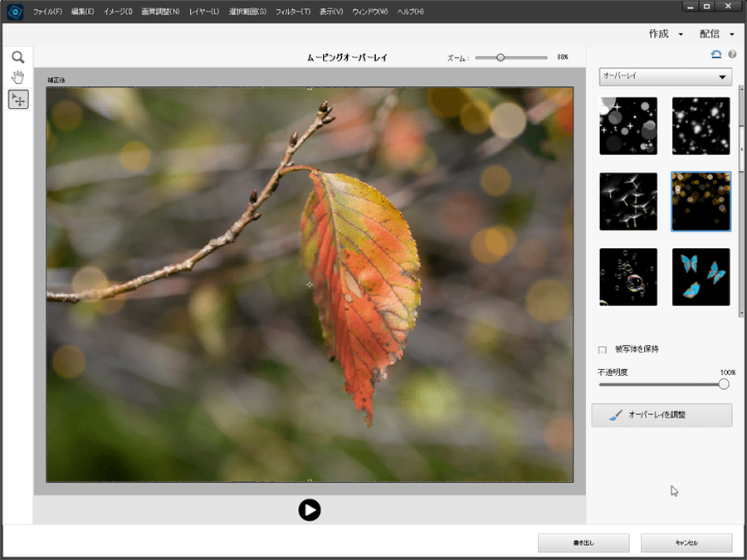Enable the 被写体を保持 checkbox

point(603,349)
